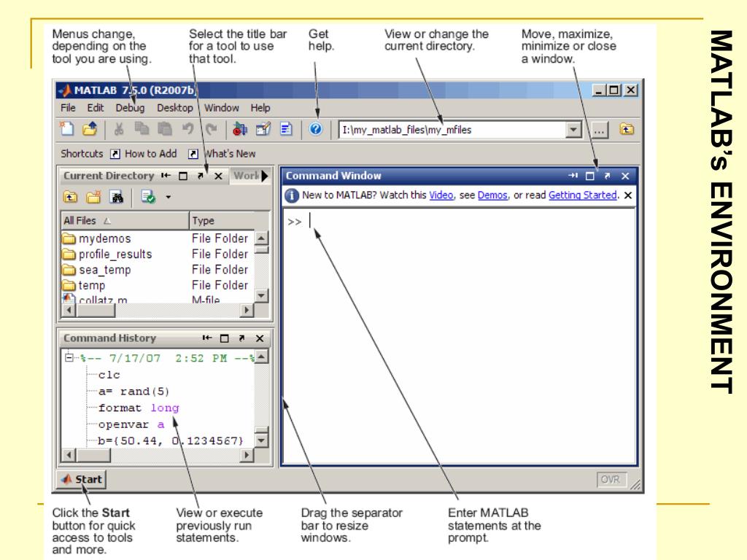This screenshot has height=560, width=747.
Task: Open the File menu
Action: pos(68,108)
